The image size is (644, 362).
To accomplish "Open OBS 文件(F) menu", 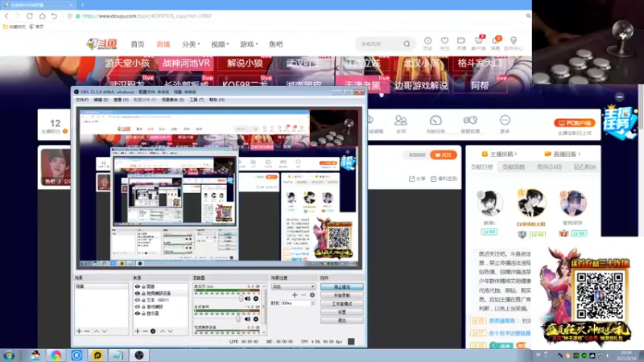I will [x=82, y=100].
